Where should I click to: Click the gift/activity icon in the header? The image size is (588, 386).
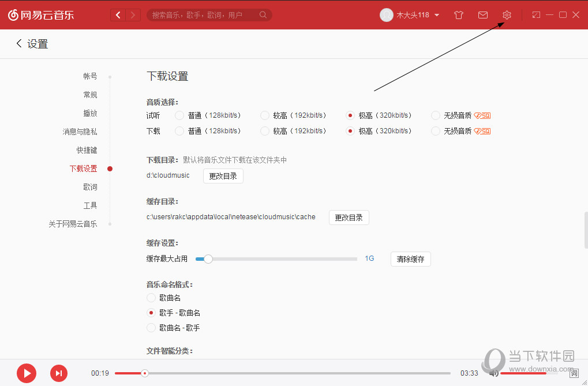pos(458,14)
